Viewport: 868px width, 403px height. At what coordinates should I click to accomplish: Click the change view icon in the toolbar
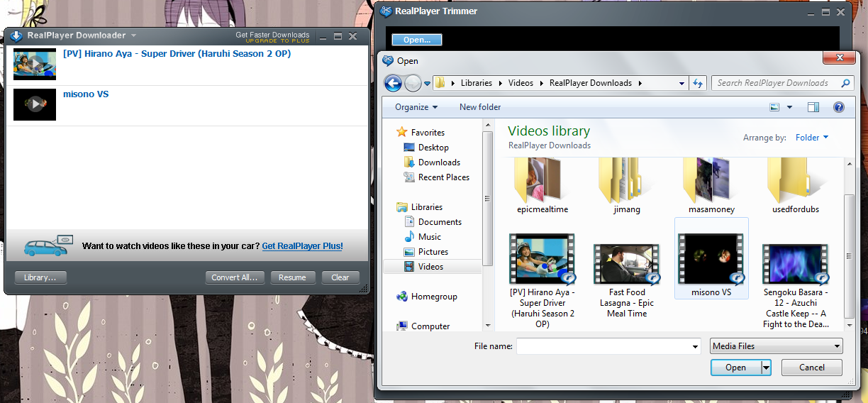click(x=775, y=107)
